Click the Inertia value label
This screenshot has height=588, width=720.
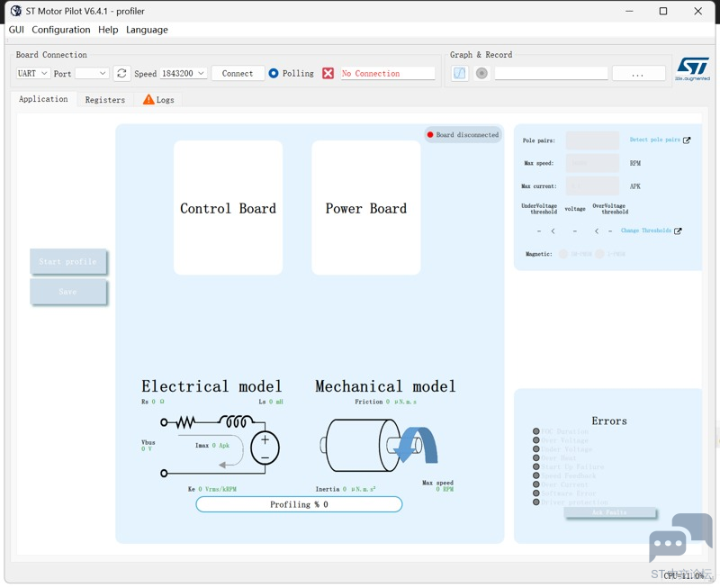click(x=346, y=489)
